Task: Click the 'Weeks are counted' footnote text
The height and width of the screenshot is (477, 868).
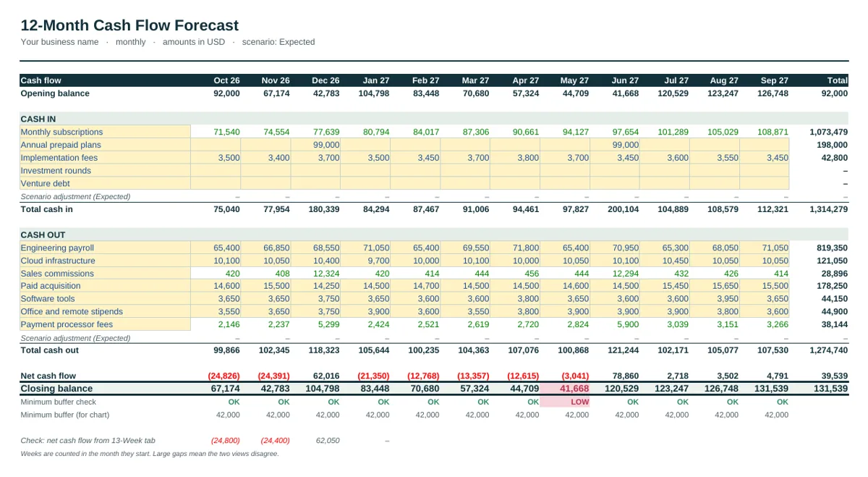Action: (149, 454)
